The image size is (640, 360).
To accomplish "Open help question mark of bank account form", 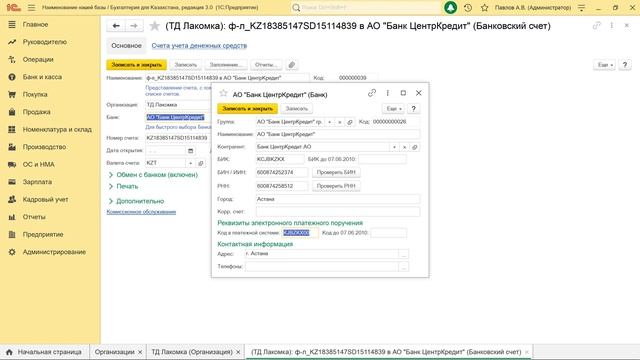I will (x=624, y=65).
